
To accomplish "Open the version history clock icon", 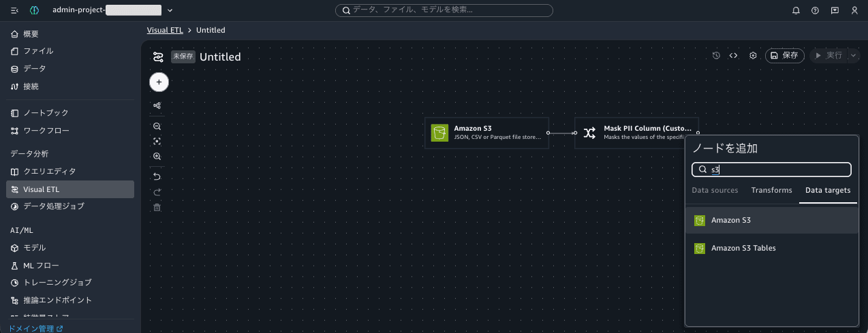I will click(x=716, y=56).
